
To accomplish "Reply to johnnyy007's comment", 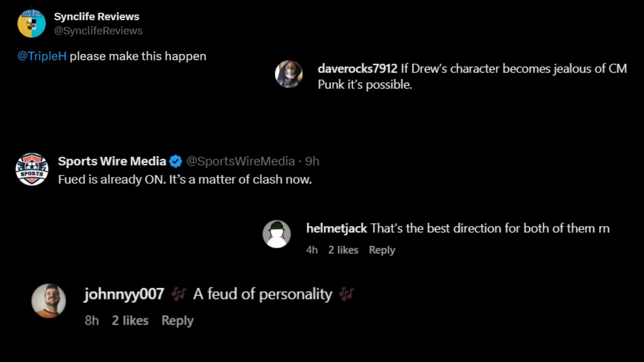I will pos(177,321).
